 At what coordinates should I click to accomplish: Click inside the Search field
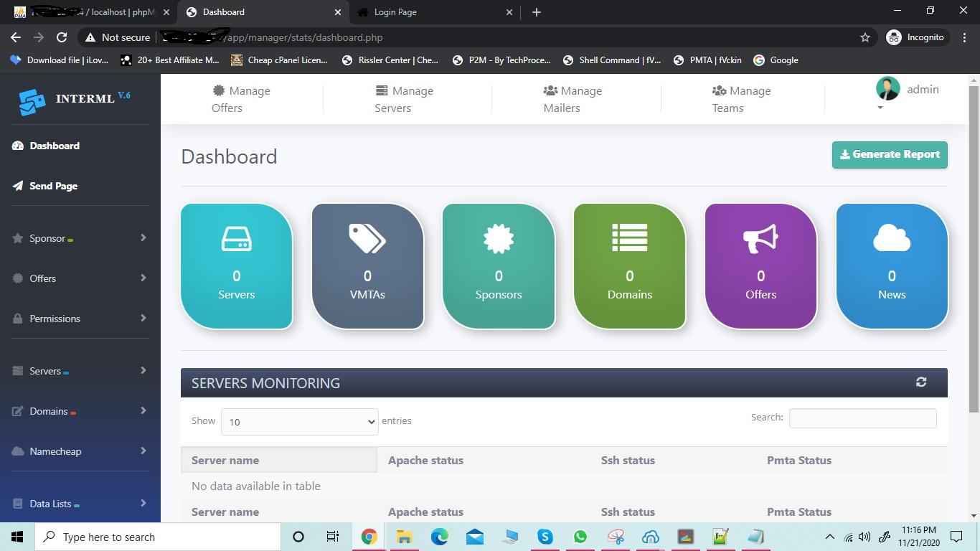862,418
